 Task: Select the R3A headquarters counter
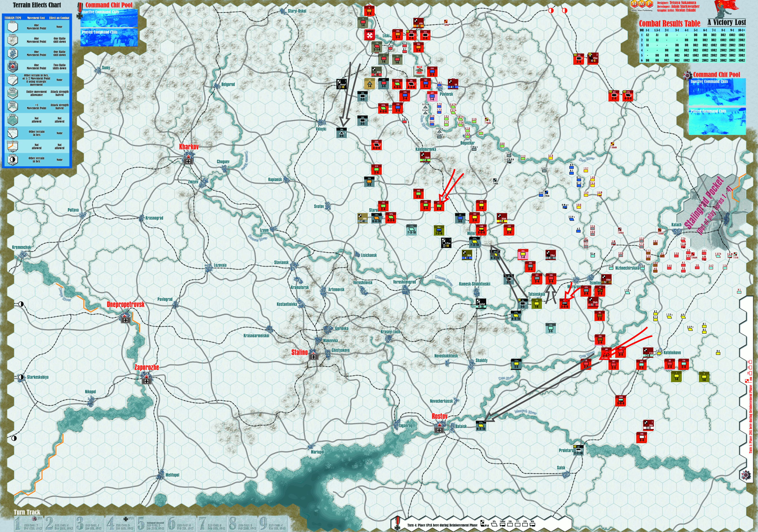[x=467, y=255]
